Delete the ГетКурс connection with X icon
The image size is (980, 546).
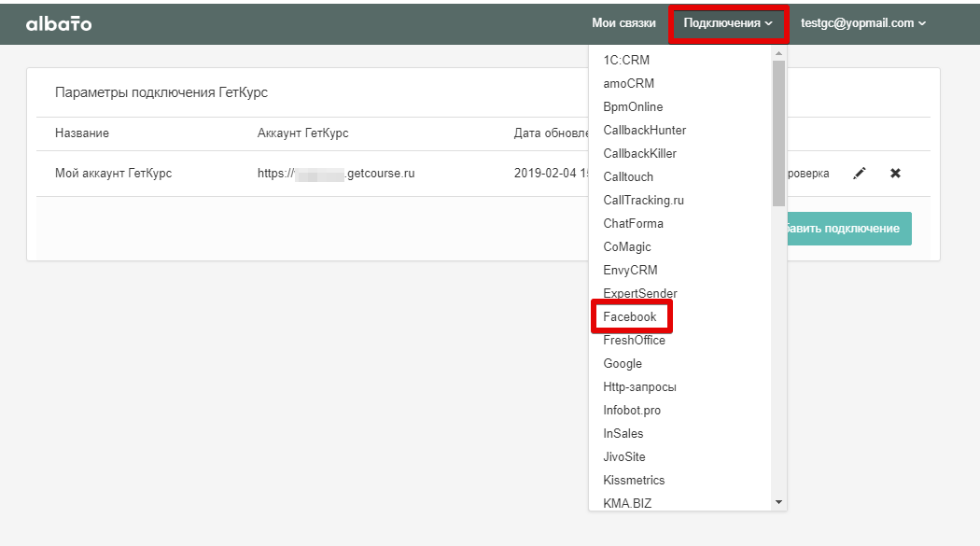[x=895, y=173]
